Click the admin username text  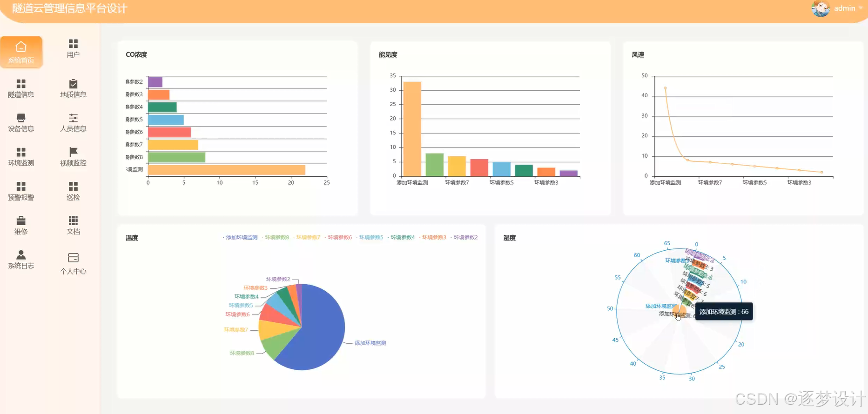coord(844,8)
